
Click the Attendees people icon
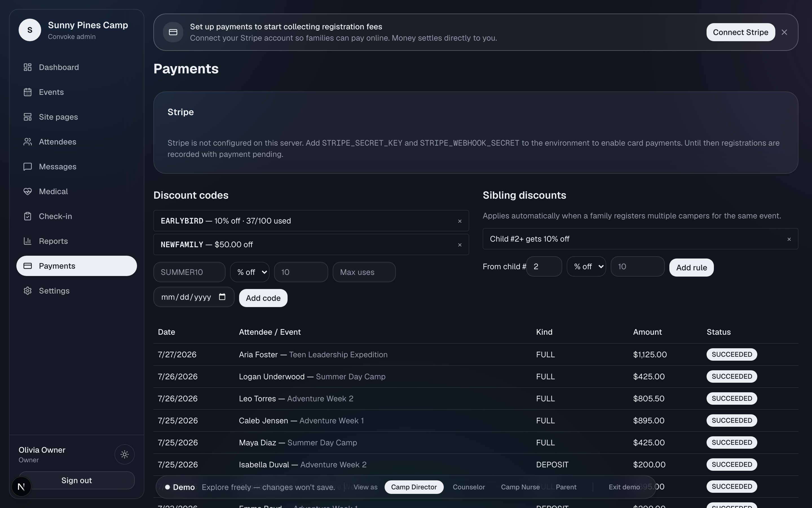pyautogui.click(x=28, y=142)
